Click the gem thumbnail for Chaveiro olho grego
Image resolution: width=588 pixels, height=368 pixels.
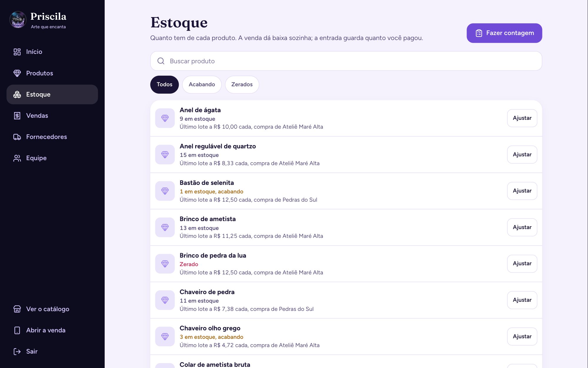(x=165, y=336)
